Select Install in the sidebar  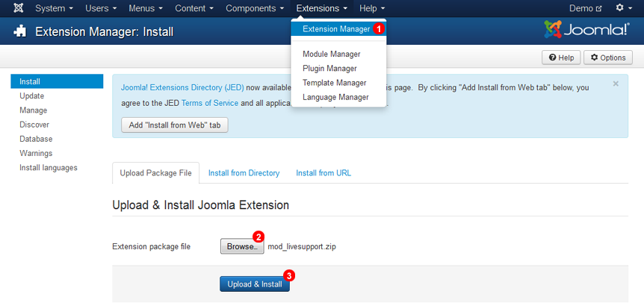pyautogui.click(x=57, y=81)
